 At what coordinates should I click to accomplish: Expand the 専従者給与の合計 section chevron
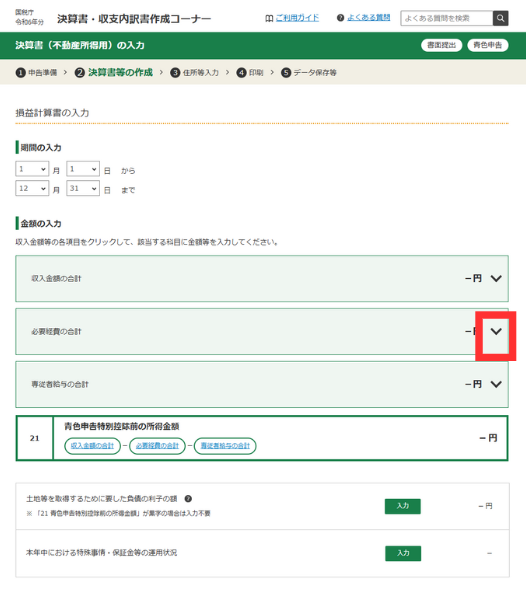tap(496, 384)
